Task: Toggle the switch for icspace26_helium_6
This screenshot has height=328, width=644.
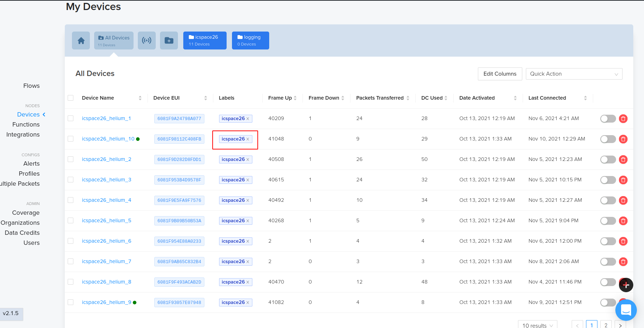Action: point(608,241)
